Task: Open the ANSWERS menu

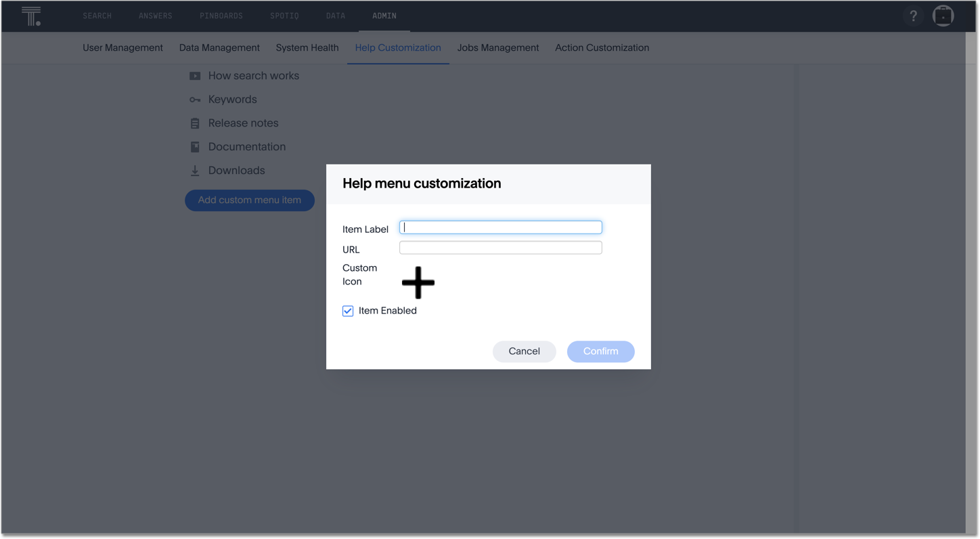Action: tap(156, 16)
